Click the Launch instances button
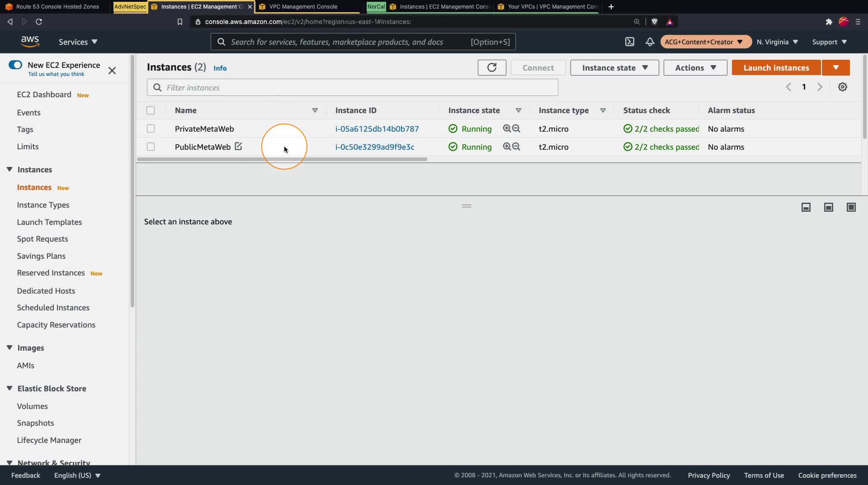 pyautogui.click(x=776, y=67)
